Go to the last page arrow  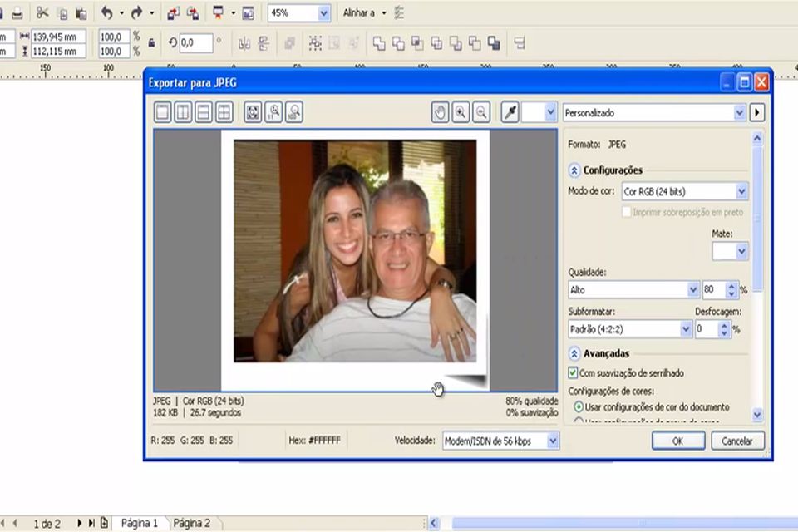click(91, 523)
